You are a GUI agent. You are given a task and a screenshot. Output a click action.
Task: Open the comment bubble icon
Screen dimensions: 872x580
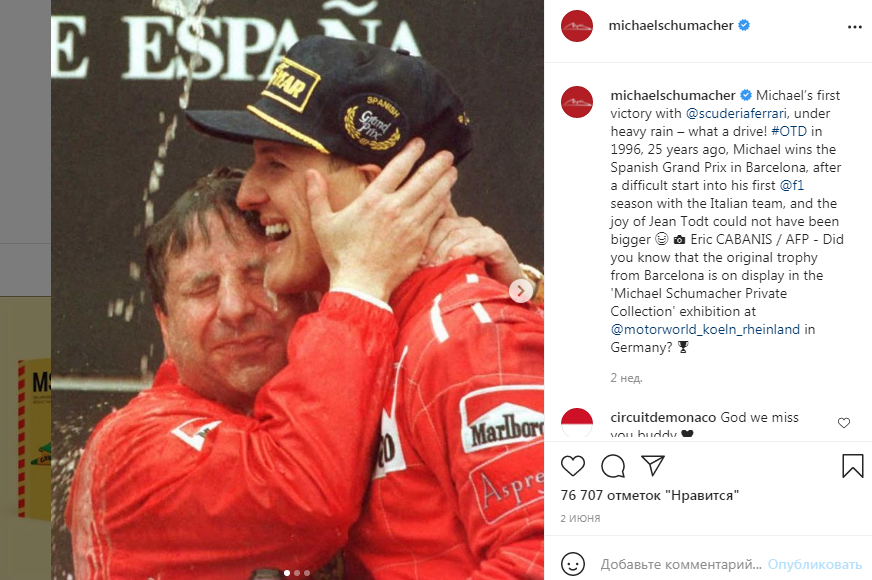tap(613, 466)
